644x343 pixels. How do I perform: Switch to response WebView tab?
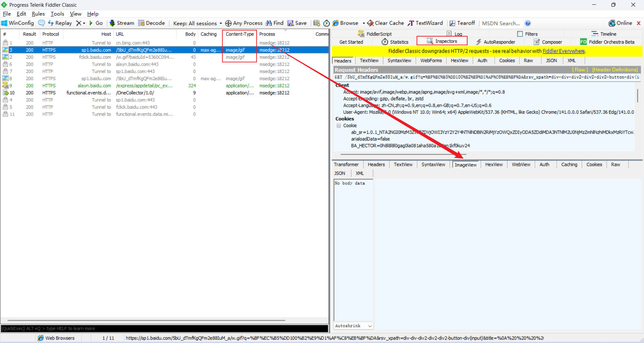tap(521, 165)
